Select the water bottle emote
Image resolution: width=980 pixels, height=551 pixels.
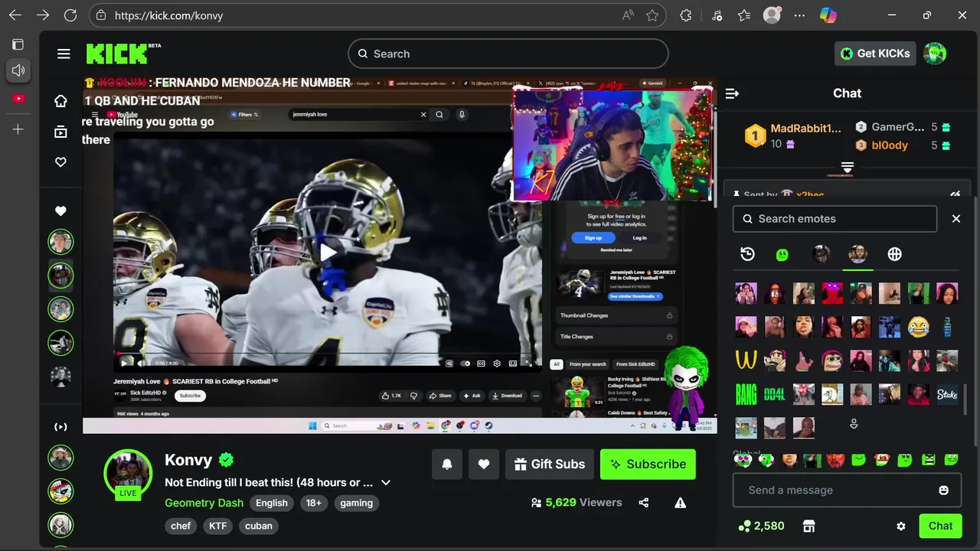point(947,327)
